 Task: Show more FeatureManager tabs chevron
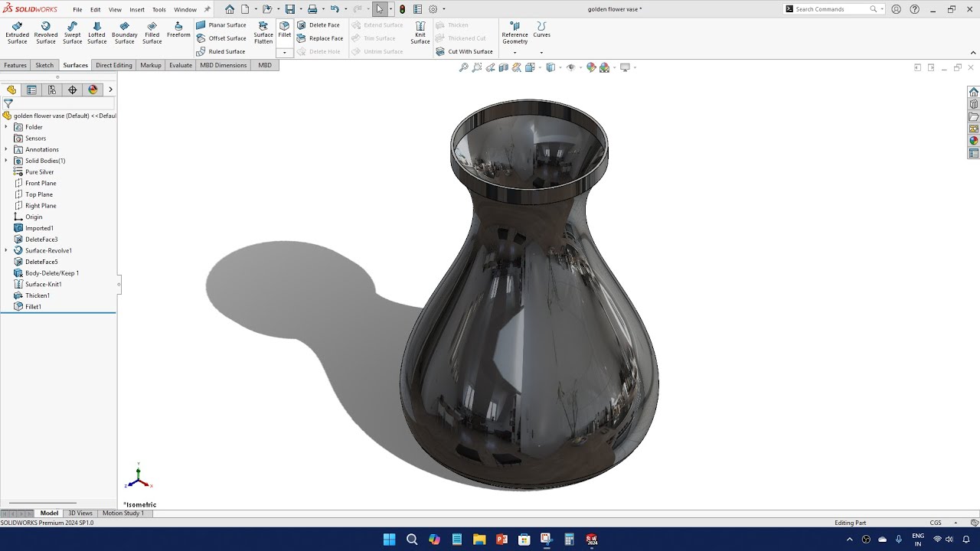(x=110, y=90)
